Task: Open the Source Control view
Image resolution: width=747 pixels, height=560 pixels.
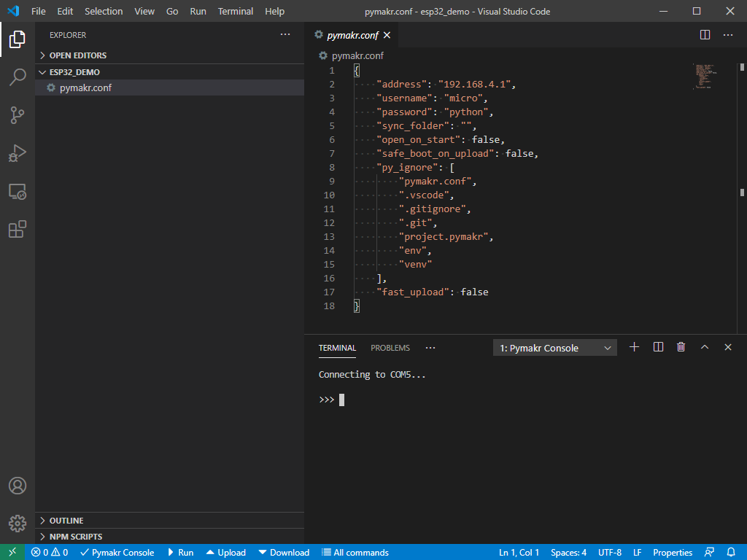Action: pos(18,115)
